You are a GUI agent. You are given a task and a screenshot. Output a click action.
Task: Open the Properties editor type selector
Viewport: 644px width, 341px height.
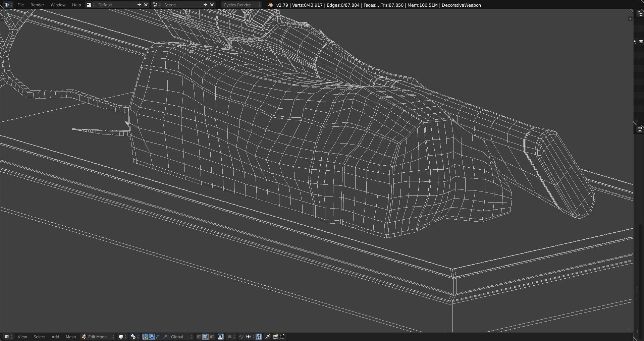click(x=640, y=130)
